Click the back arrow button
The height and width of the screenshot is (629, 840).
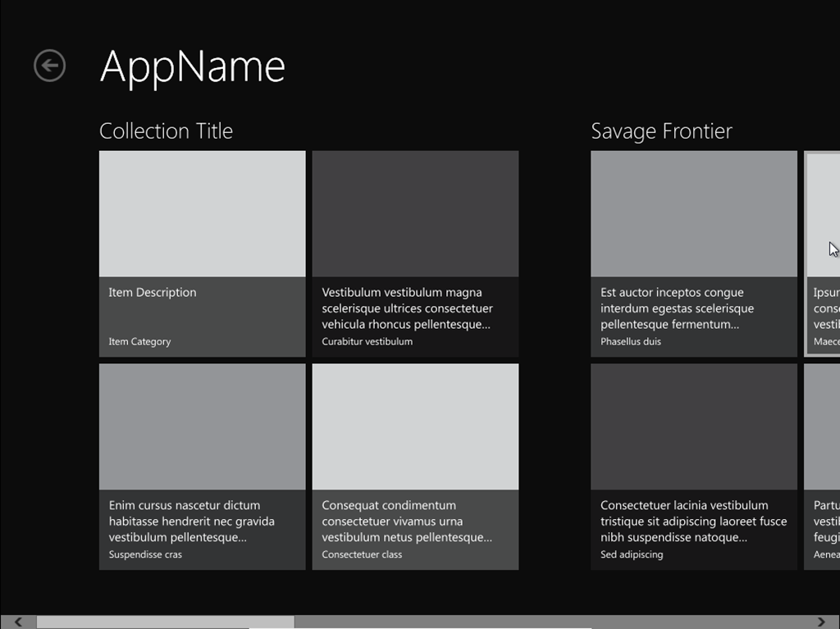point(50,66)
